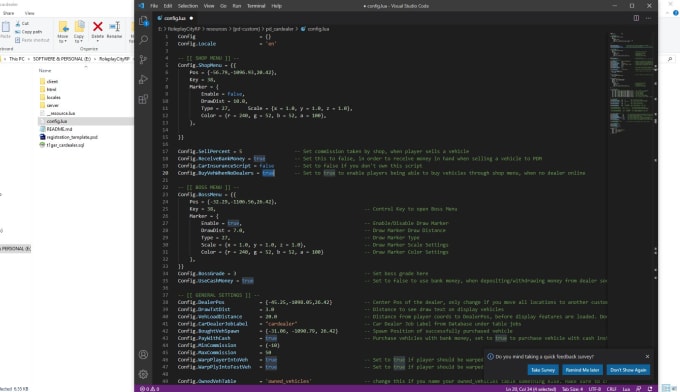The image size is (680, 392).
Task: Click Cut in File Explorer ribbon
Action: point(22,23)
